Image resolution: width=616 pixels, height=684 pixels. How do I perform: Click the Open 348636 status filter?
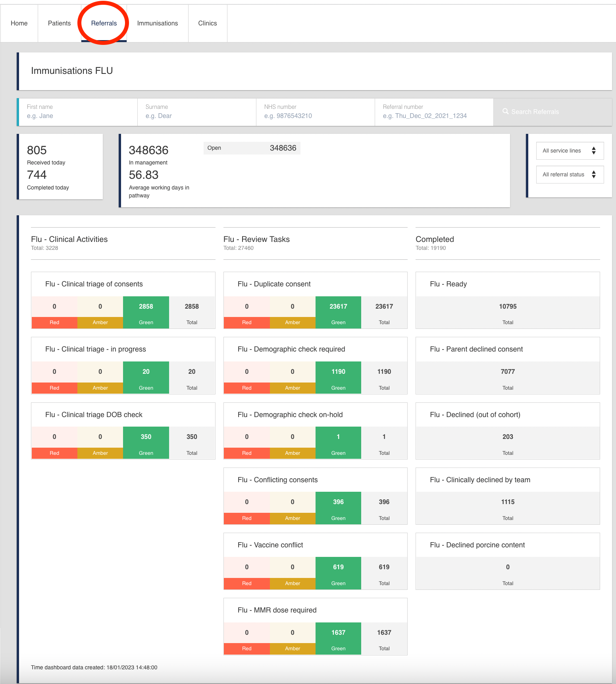tap(252, 148)
